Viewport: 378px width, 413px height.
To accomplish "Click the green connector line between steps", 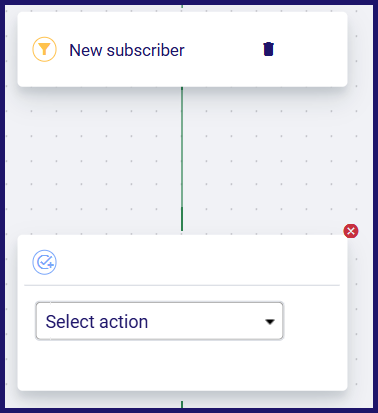I will (x=182, y=159).
